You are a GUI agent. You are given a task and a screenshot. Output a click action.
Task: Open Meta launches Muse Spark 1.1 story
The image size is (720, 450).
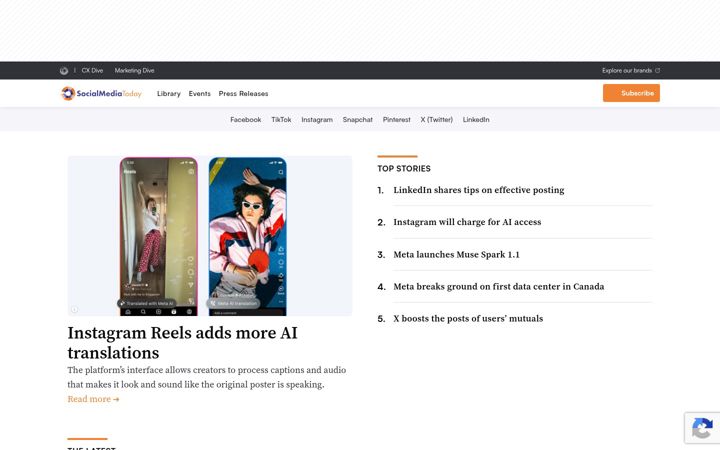[456, 254]
